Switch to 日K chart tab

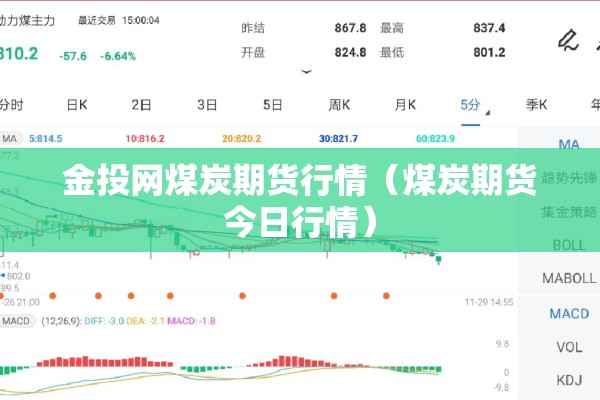77,105
